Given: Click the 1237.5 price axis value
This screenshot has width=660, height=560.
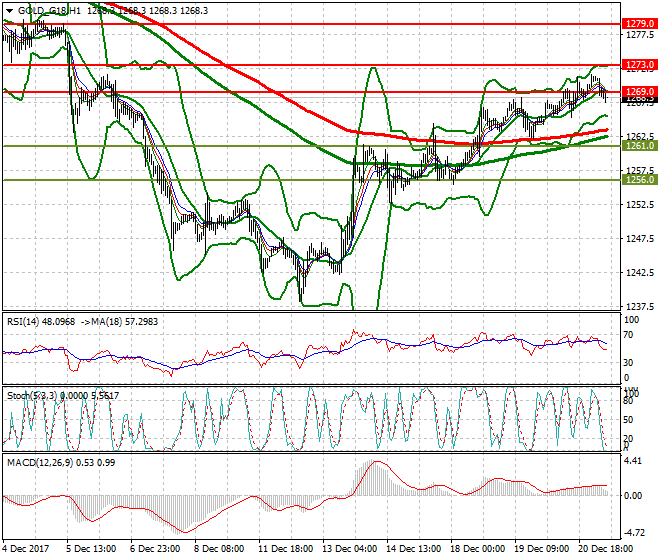Looking at the screenshot, I should click(x=640, y=307).
